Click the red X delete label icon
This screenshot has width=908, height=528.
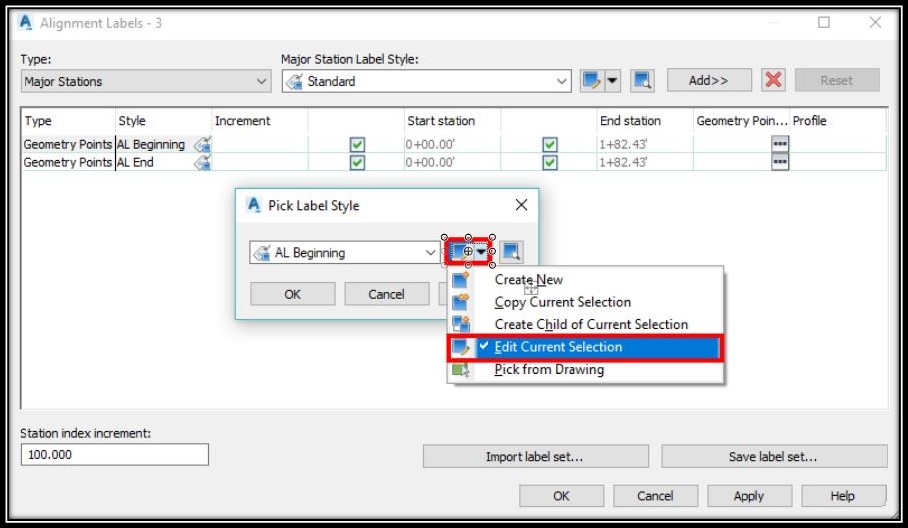773,80
